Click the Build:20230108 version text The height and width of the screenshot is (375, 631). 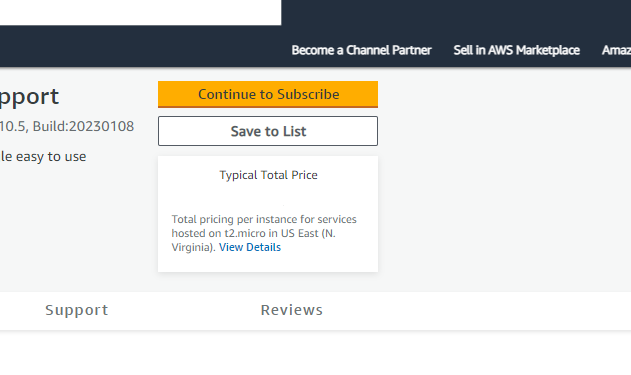pos(83,126)
